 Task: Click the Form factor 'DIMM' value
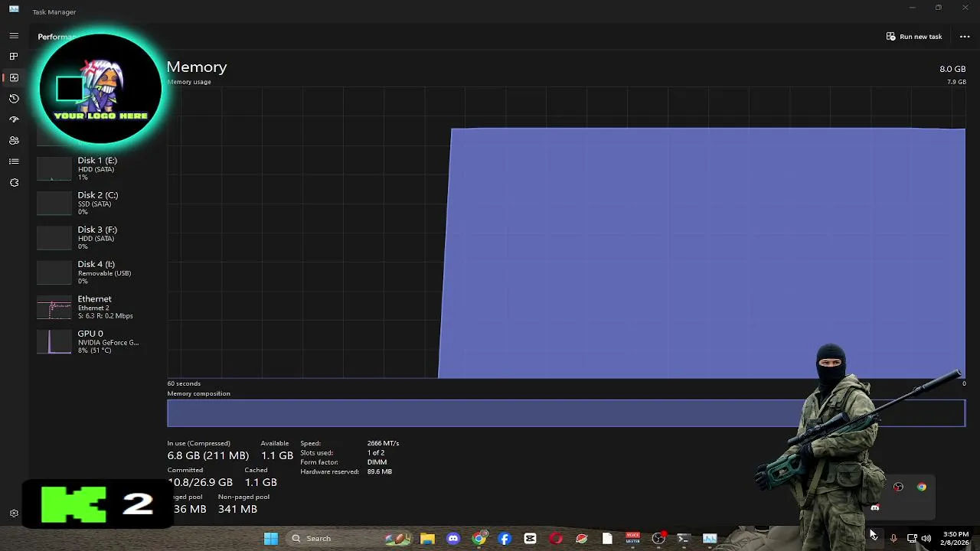(x=377, y=462)
